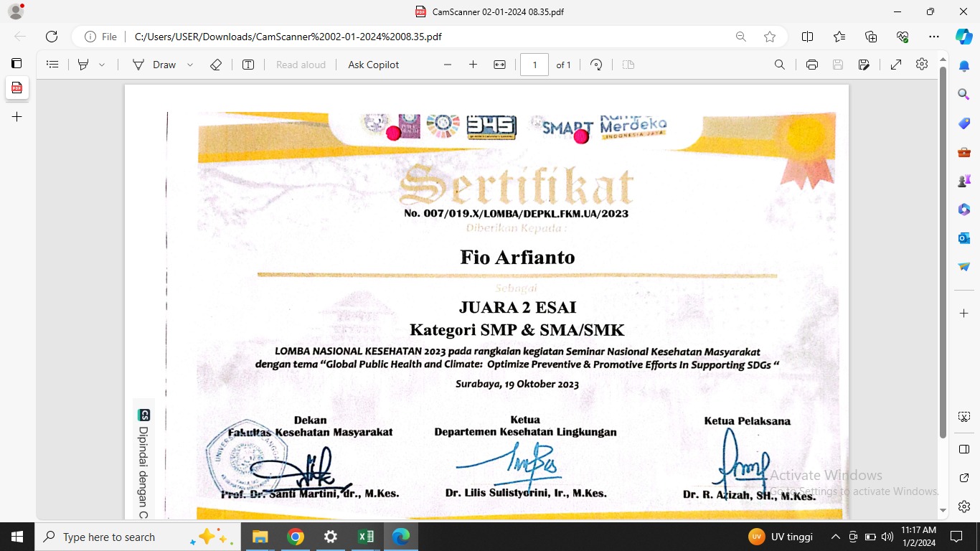This screenshot has width=980, height=551.
Task: Open sidebar notifications bell
Action: pos(964,67)
